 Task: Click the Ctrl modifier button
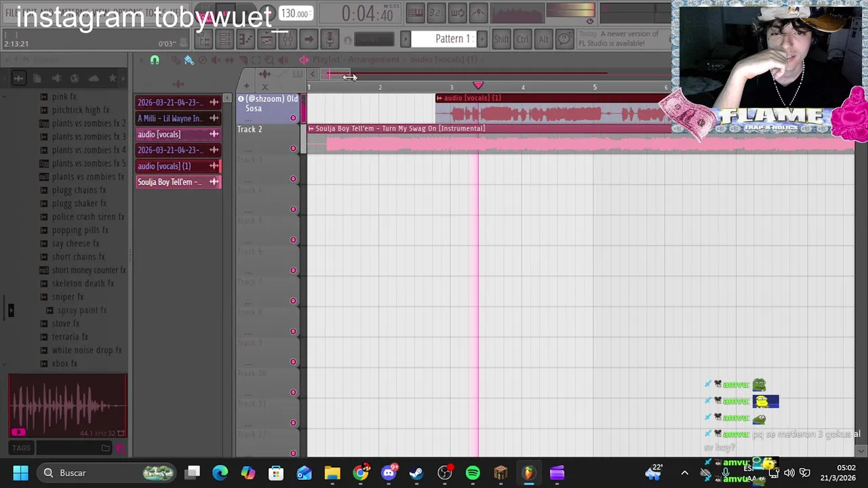click(523, 39)
